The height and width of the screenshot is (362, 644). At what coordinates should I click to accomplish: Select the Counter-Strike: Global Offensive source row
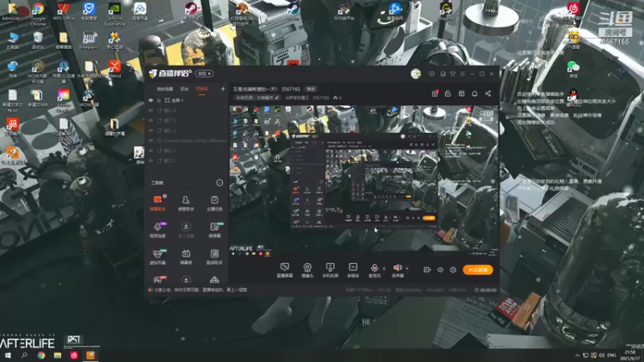[x=187, y=140]
